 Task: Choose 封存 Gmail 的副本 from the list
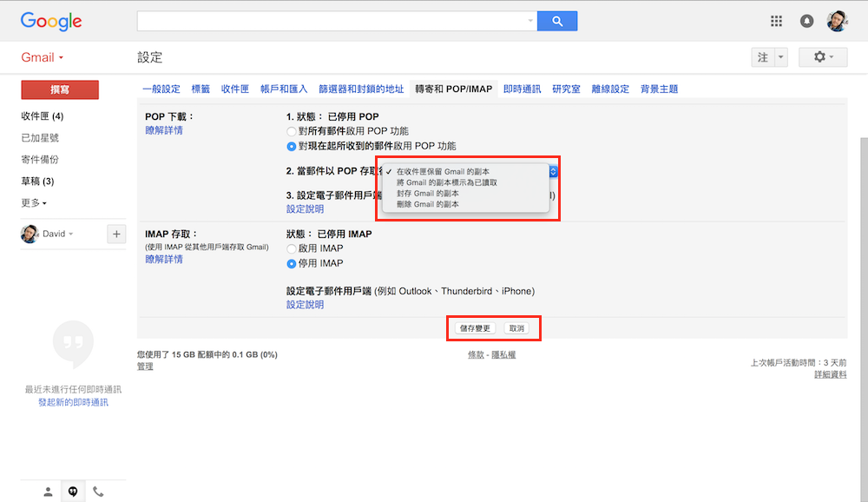click(x=427, y=194)
